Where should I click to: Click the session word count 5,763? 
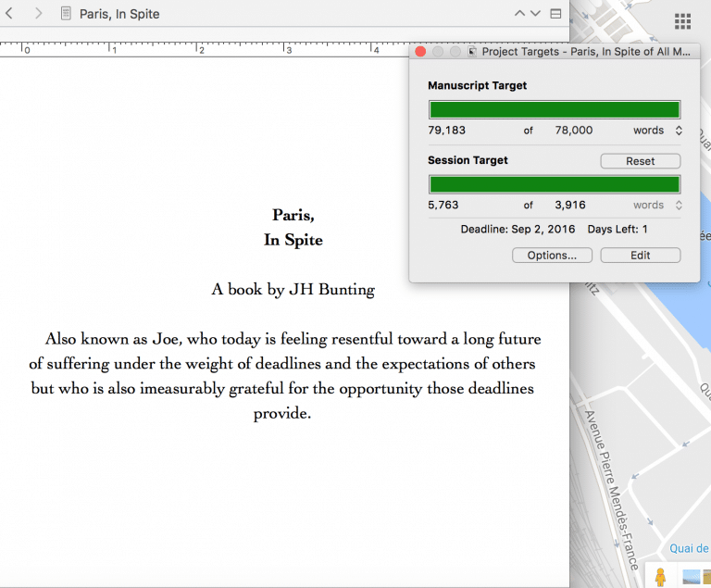click(x=443, y=205)
